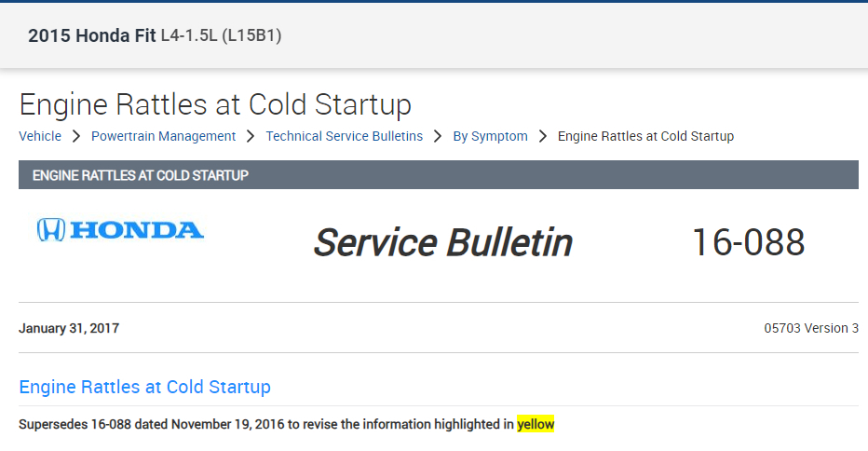This screenshot has width=868, height=451.
Task: Click the chevron after Technical Service Bulletins
Action: click(438, 137)
